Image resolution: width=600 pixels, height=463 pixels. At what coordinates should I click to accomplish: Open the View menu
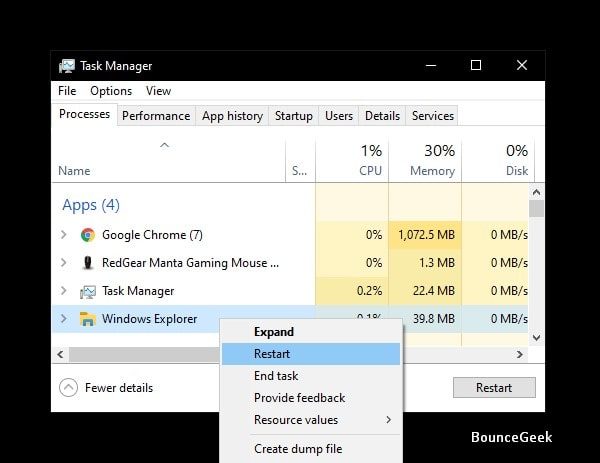158,91
